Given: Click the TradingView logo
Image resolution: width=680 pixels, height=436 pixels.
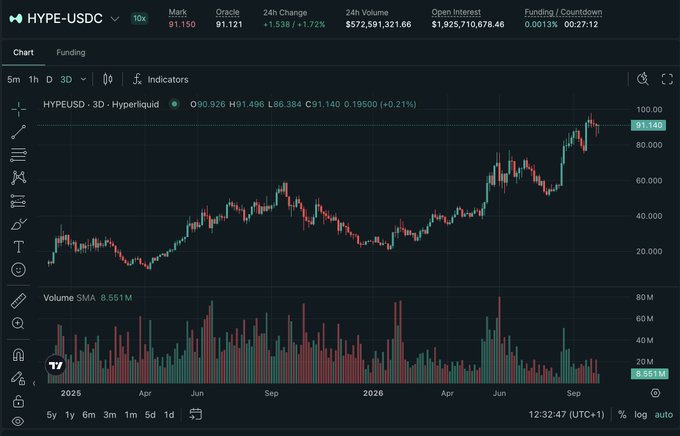Looking at the screenshot, I should click(56, 365).
